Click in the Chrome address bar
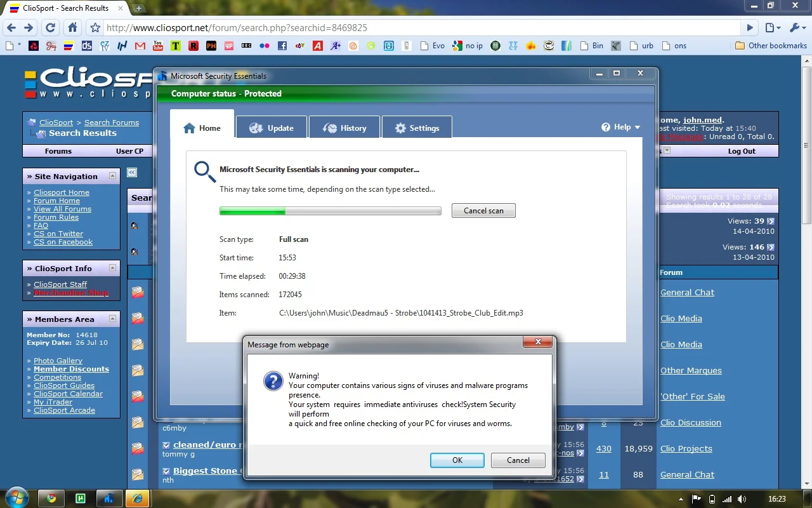 [421, 28]
